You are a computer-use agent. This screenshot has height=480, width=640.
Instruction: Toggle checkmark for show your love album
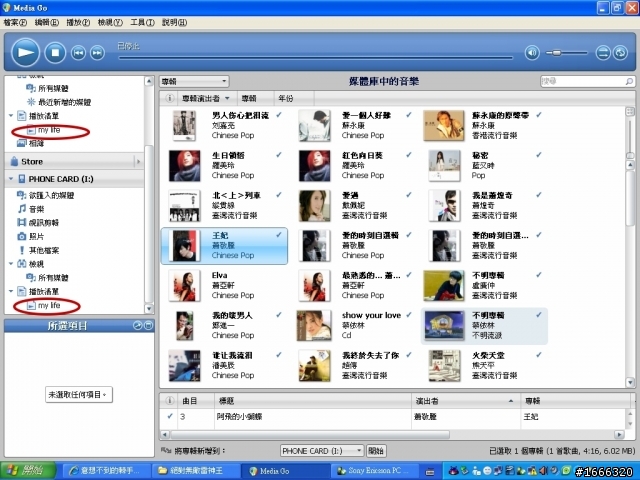click(x=409, y=315)
